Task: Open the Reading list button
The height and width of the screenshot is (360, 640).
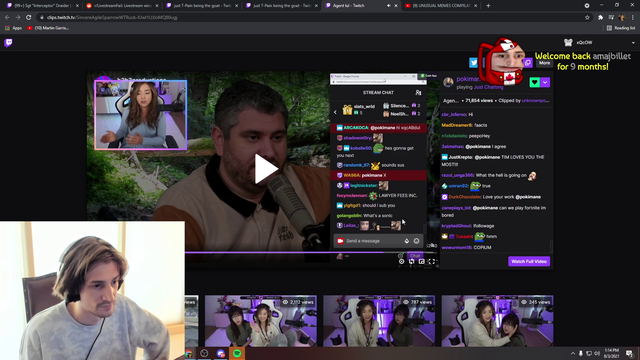Action: (x=621, y=28)
